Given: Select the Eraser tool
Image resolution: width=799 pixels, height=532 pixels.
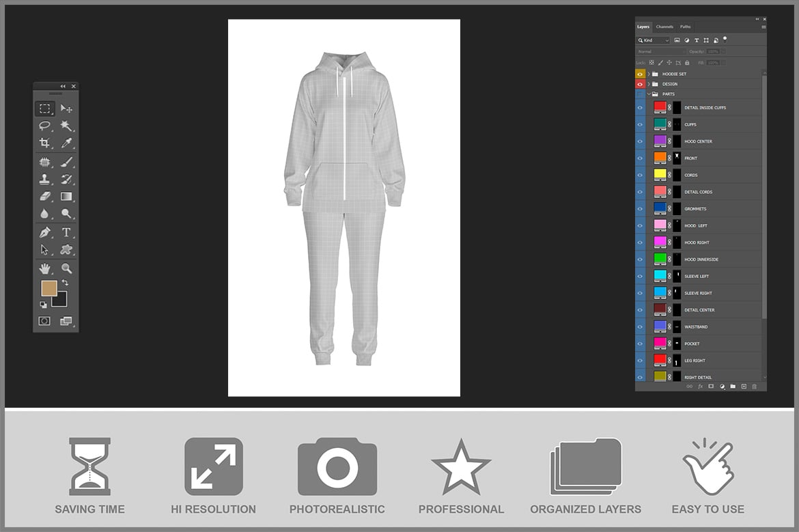Looking at the screenshot, I should point(45,196).
